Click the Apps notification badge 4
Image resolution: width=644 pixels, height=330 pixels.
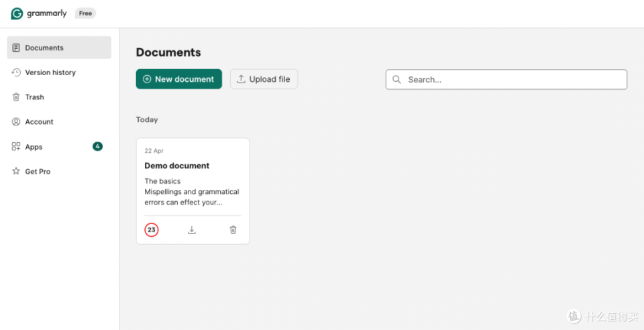tap(97, 146)
